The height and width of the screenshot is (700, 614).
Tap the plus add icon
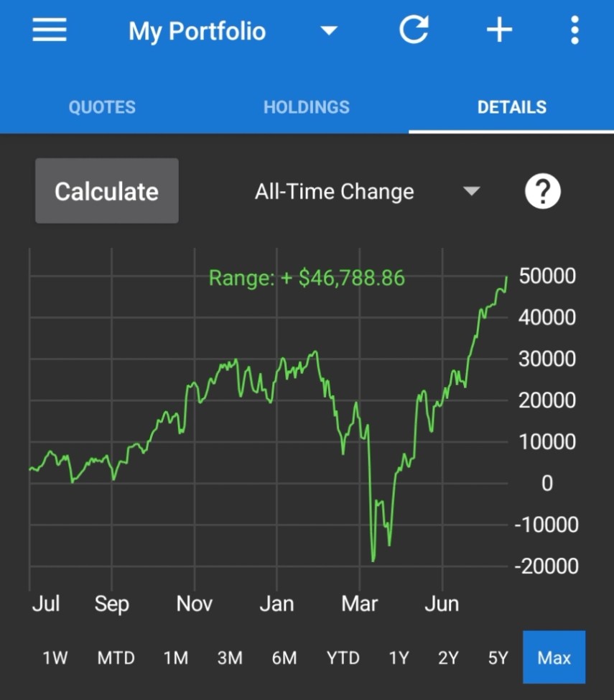(x=499, y=30)
